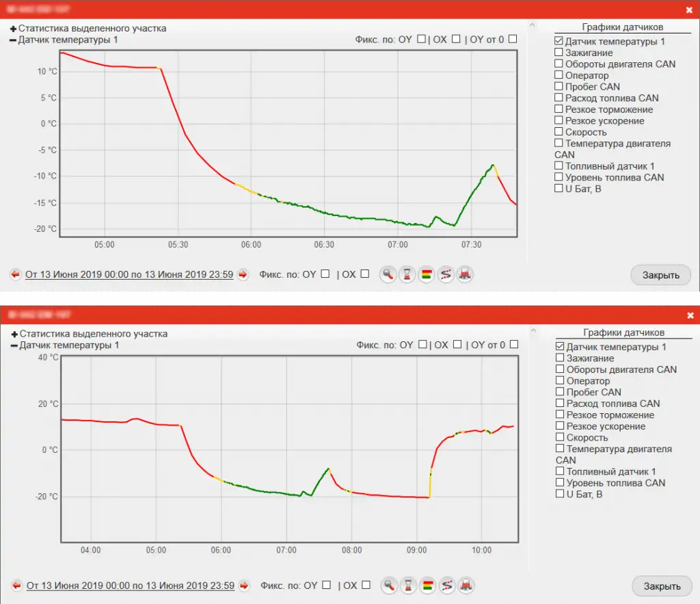The height and width of the screenshot is (604, 700).
Task: Click the hourglass icon in the bottom window toolbar
Action: point(409,586)
